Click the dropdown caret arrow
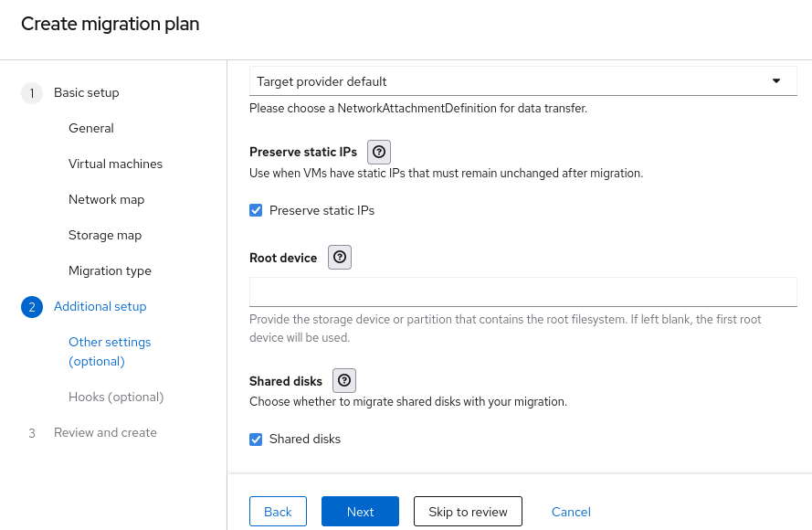812x530 pixels. (x=776, y=81)
